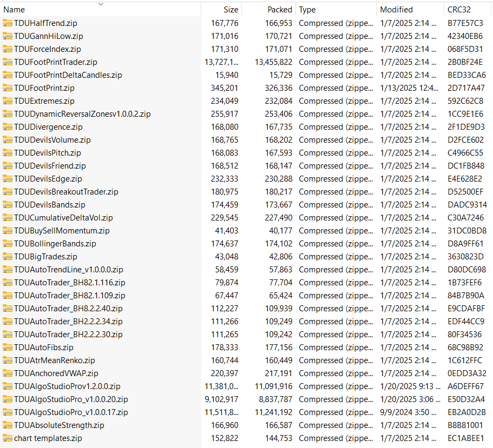Click the TDUExtremes.zip file icon
Screen dimensions: 493x448
8,101
